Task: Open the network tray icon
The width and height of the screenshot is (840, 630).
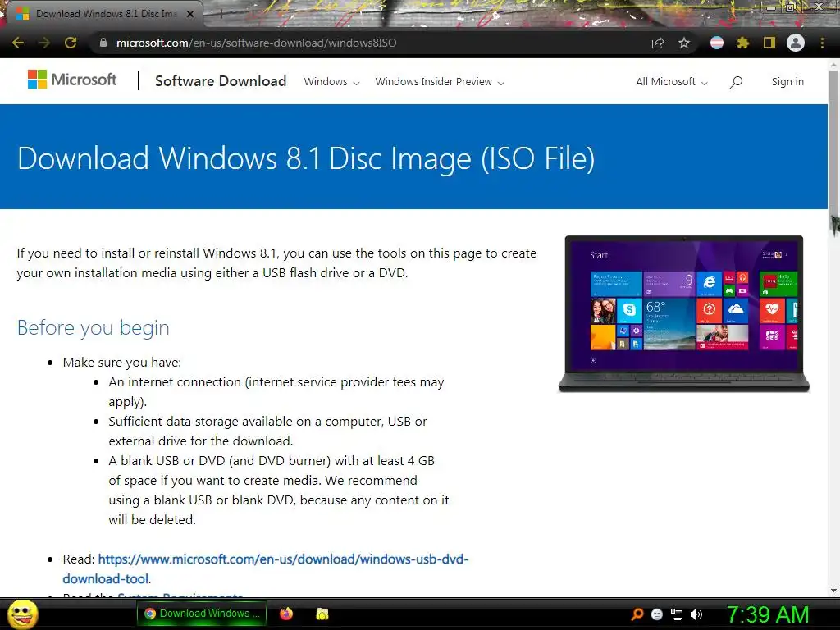Action: 677,614
